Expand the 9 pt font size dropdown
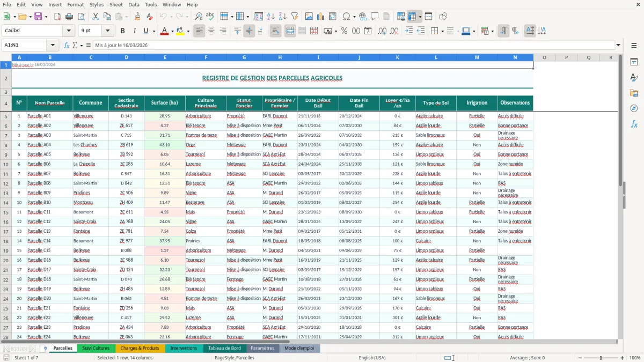The image size is (644, 362). coord(108,31)
